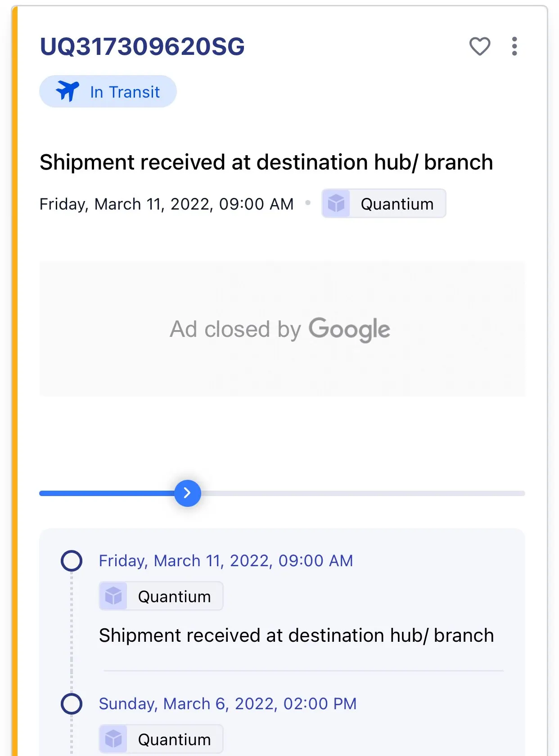
Task: Select the March 11 timeline circle marker
Action: click(x=72, y=561)
